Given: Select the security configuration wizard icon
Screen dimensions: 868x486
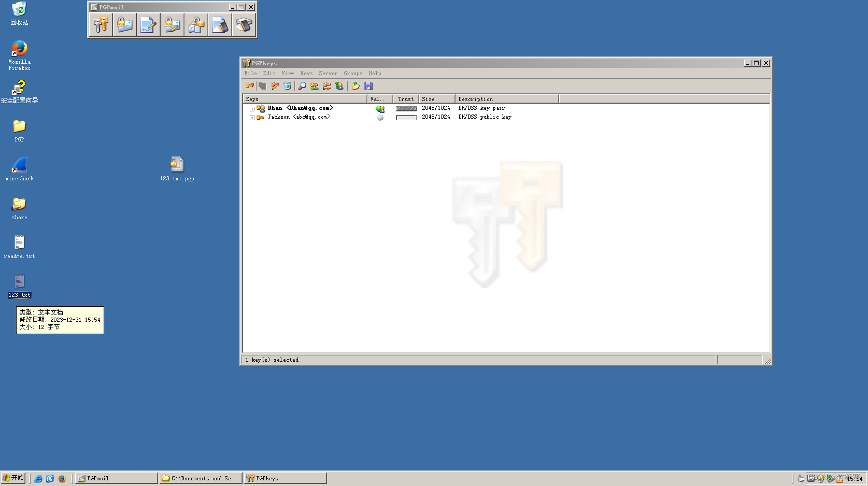Looking at the screenshot, I should (x=19, y=92).
